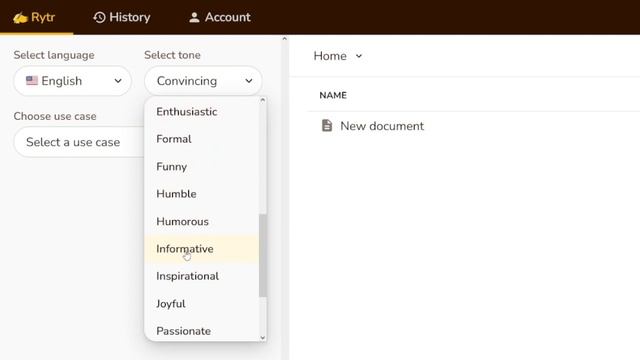This screenshot has width=640, height=360.
Task: Open the English language dropdown
Action: coord(73,81)
